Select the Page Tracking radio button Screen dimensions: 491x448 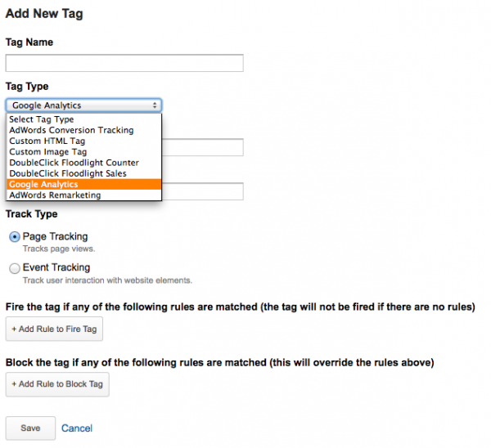[x=15, y=237]
